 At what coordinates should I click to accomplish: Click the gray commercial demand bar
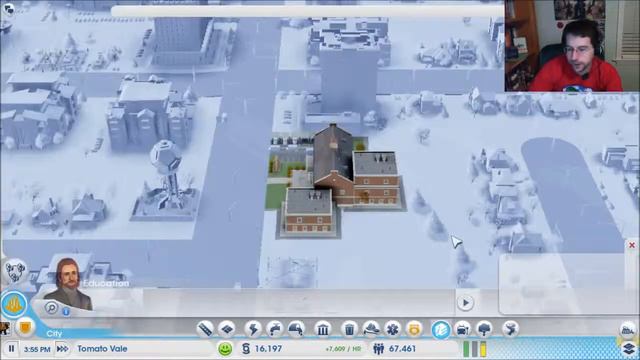(475, 349)
